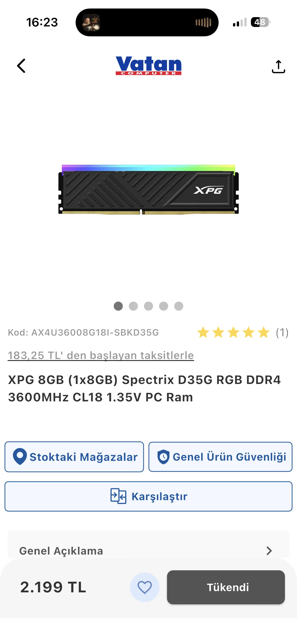
Task: Jump to the last image page dot
Action: click(179, 306)
